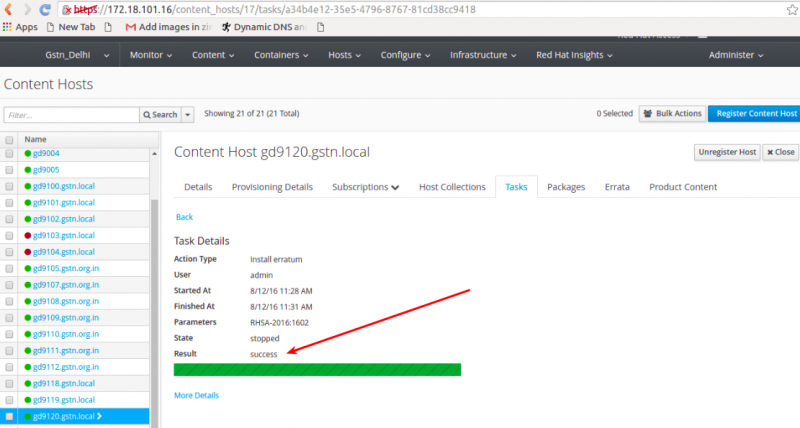Image resolution: width=800 pixels, height=428 pixels.
Task: Open the Apps grid bookmark icon
Action: tap(7, 27)
